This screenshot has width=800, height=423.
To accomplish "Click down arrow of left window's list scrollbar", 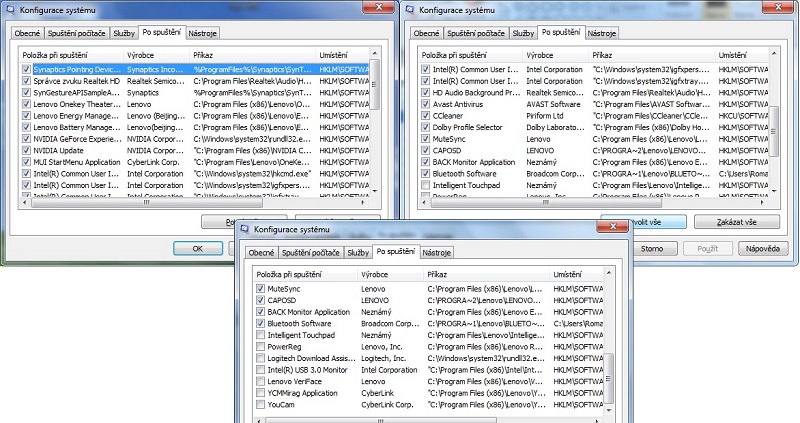I will tap(374, 191).
